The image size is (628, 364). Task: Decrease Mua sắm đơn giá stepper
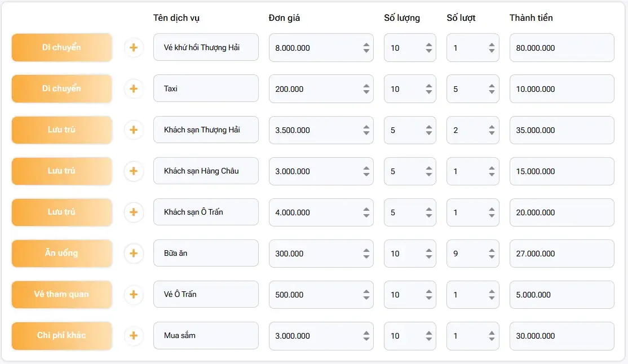coord(366,339)
